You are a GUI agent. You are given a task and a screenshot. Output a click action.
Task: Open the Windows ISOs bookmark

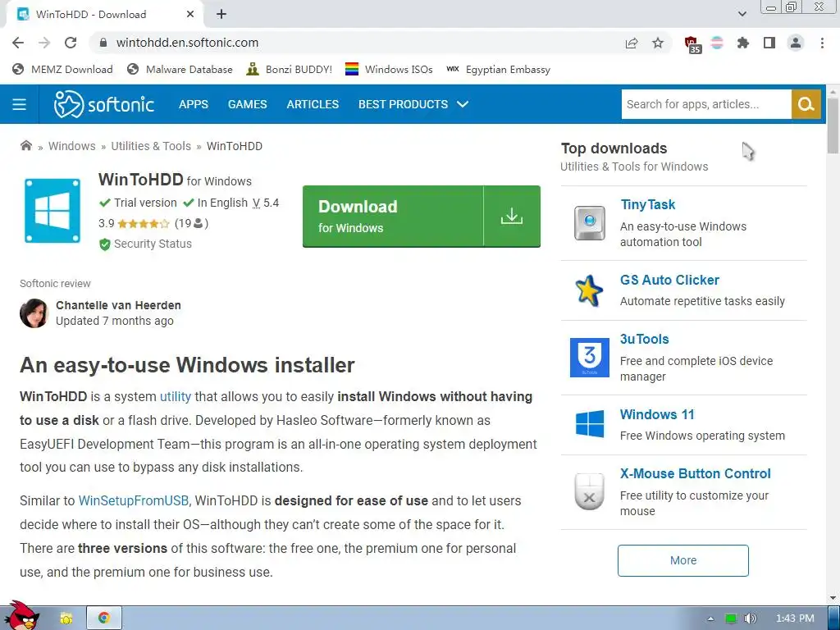[x=388, y=69]
